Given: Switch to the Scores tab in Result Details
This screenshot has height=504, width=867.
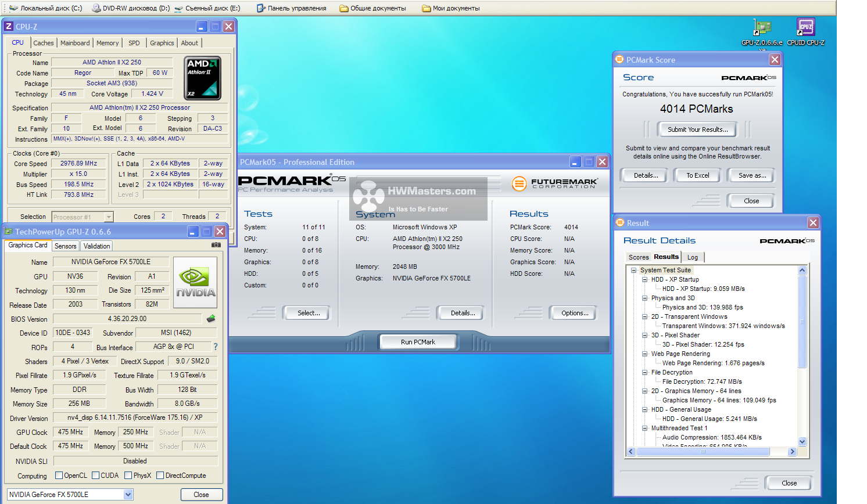Looking at the screenshot, I should (639, 257).
